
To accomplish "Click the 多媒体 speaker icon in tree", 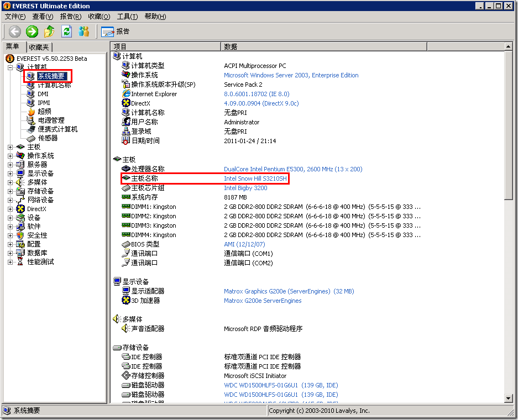I will point(20,182).
